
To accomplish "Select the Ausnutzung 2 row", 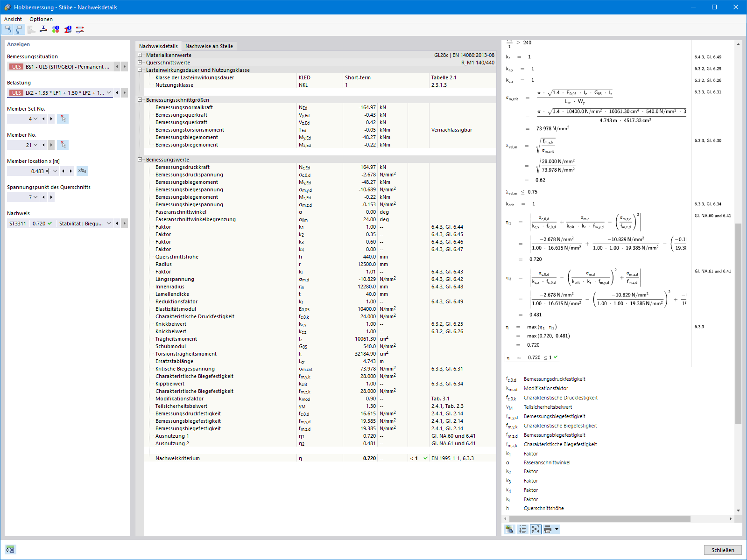I will [x=320, y=443].
